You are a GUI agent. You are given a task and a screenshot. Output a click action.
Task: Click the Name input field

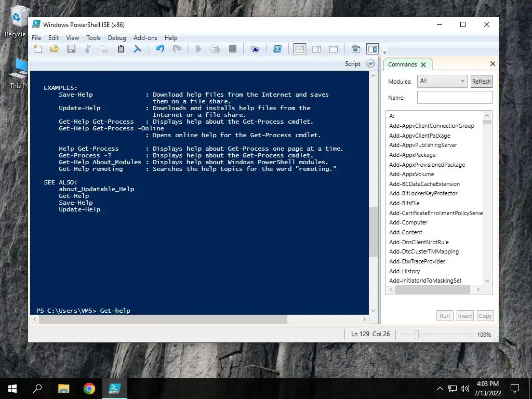point(454,97)
